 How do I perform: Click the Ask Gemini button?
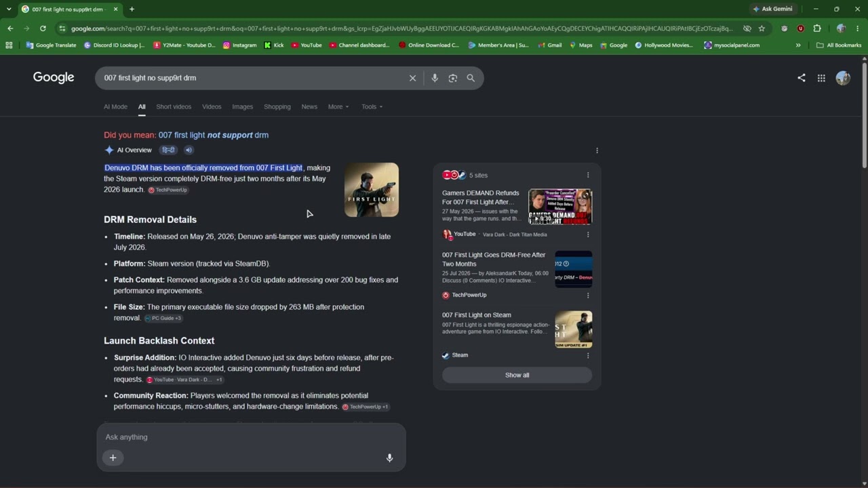coord(772,9)
